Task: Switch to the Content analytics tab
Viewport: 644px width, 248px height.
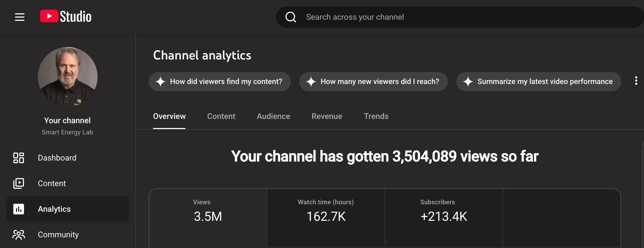Action: coord(221,116)
